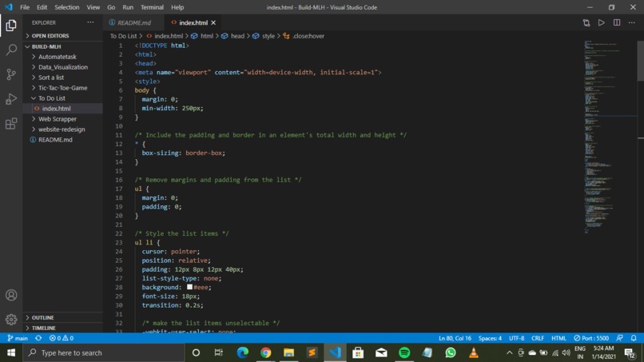Collapse the To Do List folder
This screenshot has width=644, height=362.
(x=52, y=98)
